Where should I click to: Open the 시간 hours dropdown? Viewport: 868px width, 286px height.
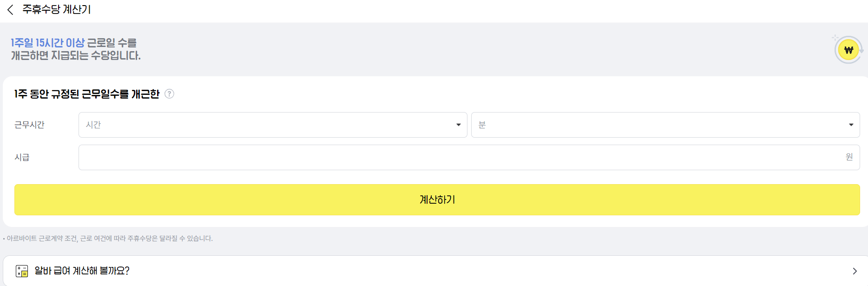pyautogui.click(x=272, y=125)
